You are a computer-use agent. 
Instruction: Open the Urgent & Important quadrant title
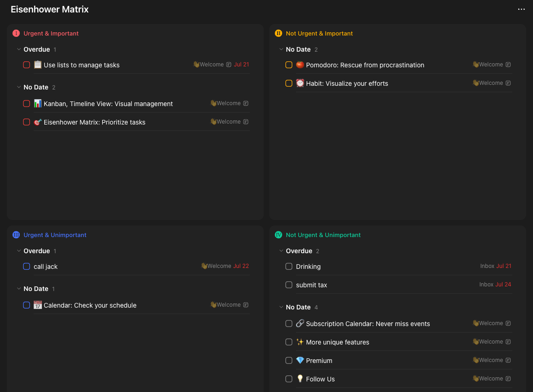tap(51, 33)
